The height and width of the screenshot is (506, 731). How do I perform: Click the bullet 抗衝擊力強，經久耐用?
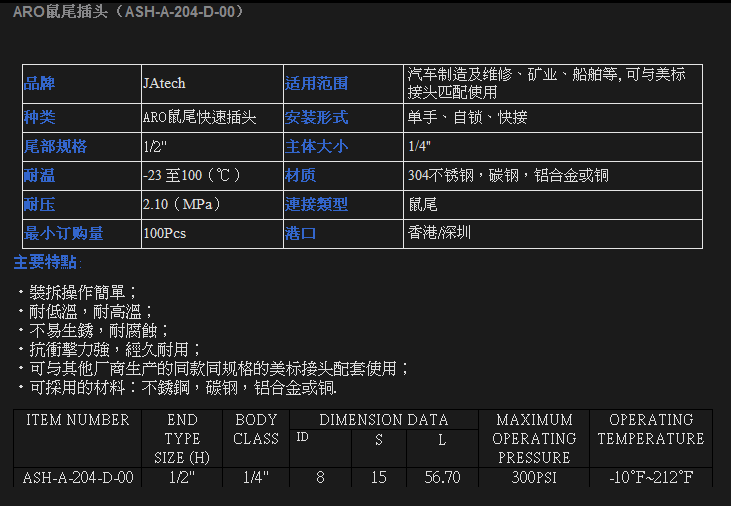pyautogui.click(x=109, y=350)
